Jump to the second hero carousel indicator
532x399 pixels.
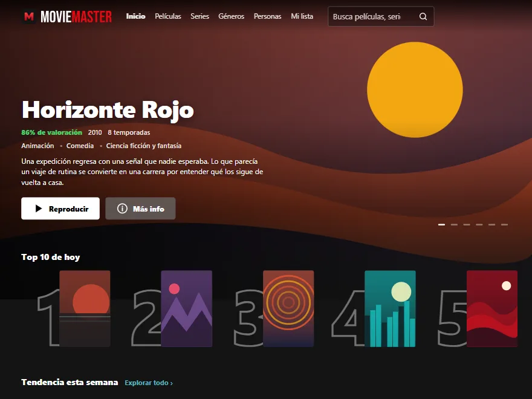454,225
